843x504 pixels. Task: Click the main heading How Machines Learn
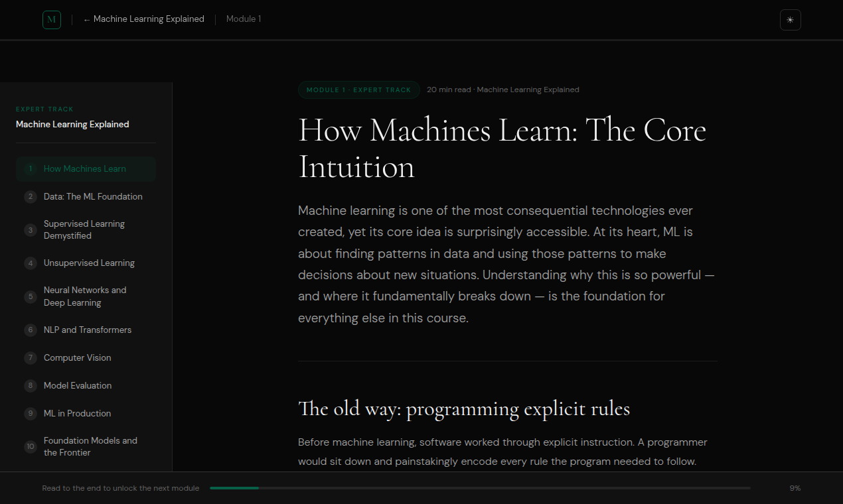502,149
